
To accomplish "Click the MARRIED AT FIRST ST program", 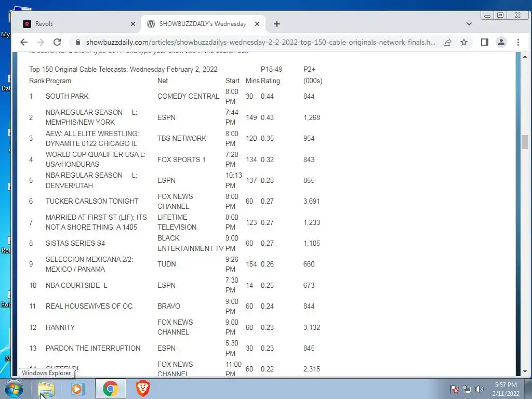I will 96,222.
